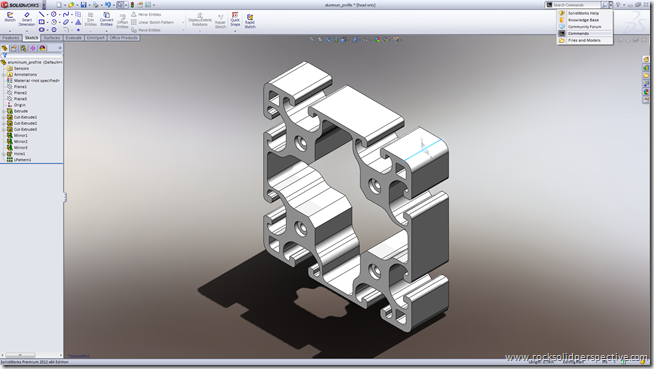
Task: Switch to the DimXpert tab
Action: [x=96, y=38]
